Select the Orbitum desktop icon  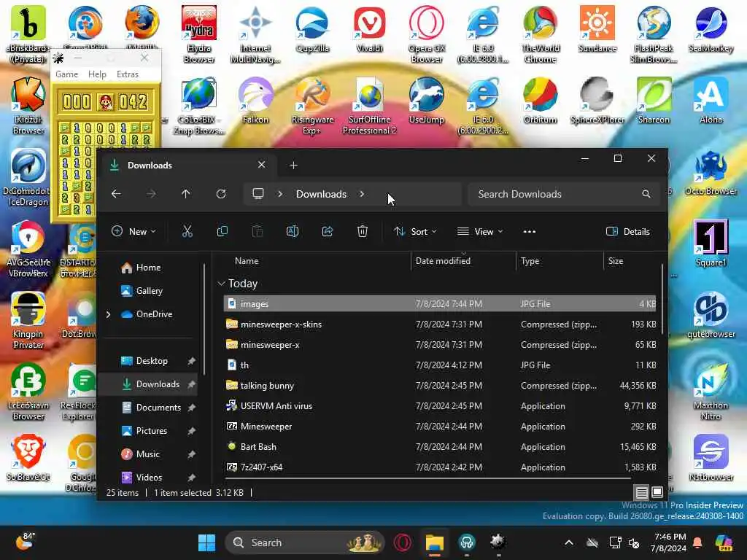[541, 101]
